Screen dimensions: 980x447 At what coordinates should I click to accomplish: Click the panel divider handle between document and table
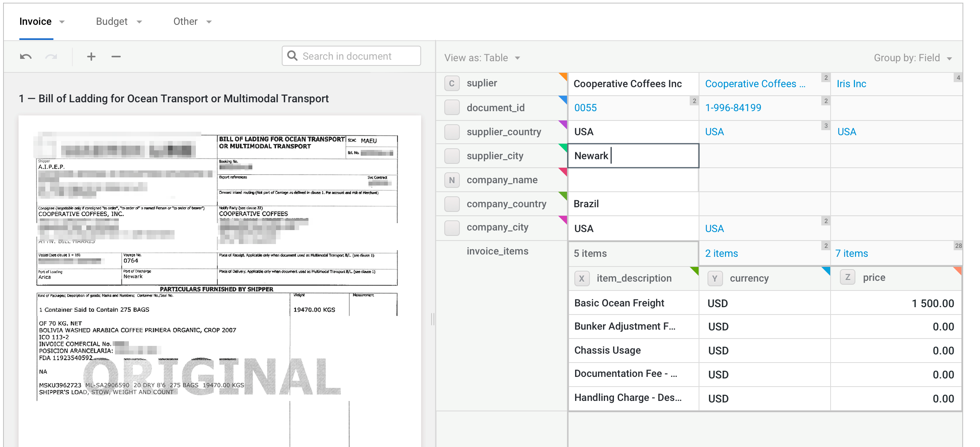(x=433, y=319)
